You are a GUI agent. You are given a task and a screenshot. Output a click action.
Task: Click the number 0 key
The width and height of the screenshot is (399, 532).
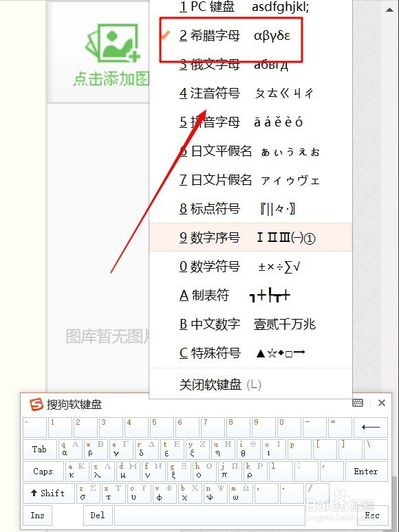[x=290, y=428]
